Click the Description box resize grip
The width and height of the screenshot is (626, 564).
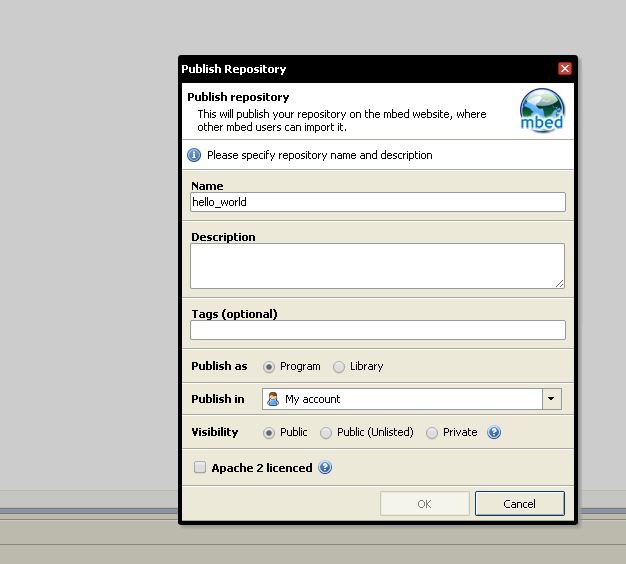tap(560, 283)
